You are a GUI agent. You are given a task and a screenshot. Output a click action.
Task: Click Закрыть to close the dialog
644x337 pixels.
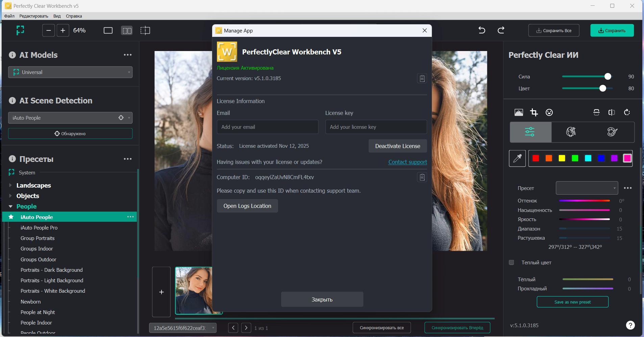tap(322, 299)
